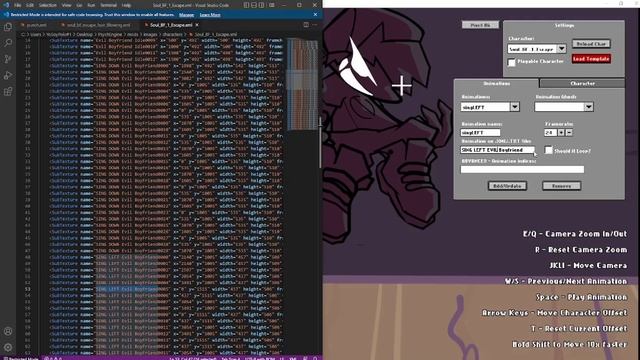
Task: Click the VS Code logo icon
Action: pos(6,5)
